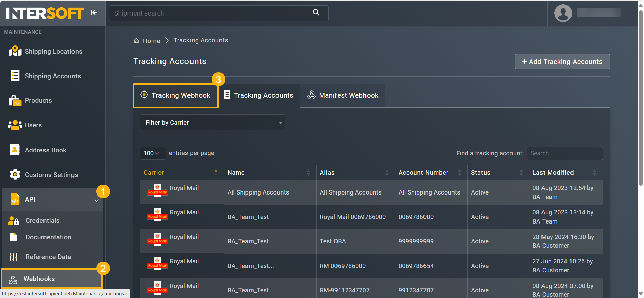Sort table by Status column arrows
The width and height of the screenshot is (644, 298).
(x=521, y=172)
